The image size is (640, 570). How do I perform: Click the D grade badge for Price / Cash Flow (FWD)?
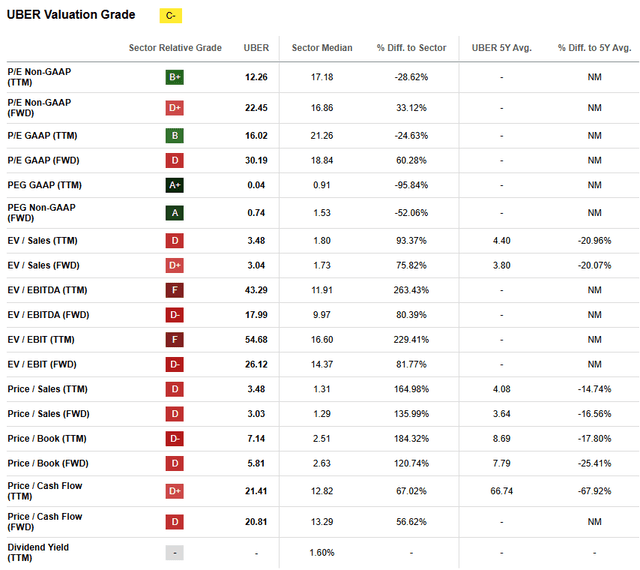[x=175, y=522]
